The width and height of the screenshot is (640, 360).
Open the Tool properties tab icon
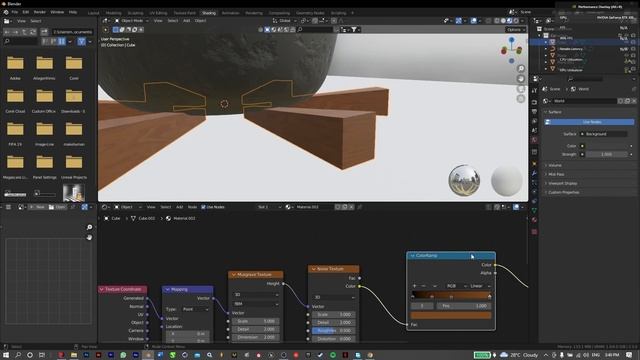coord(534,91)
